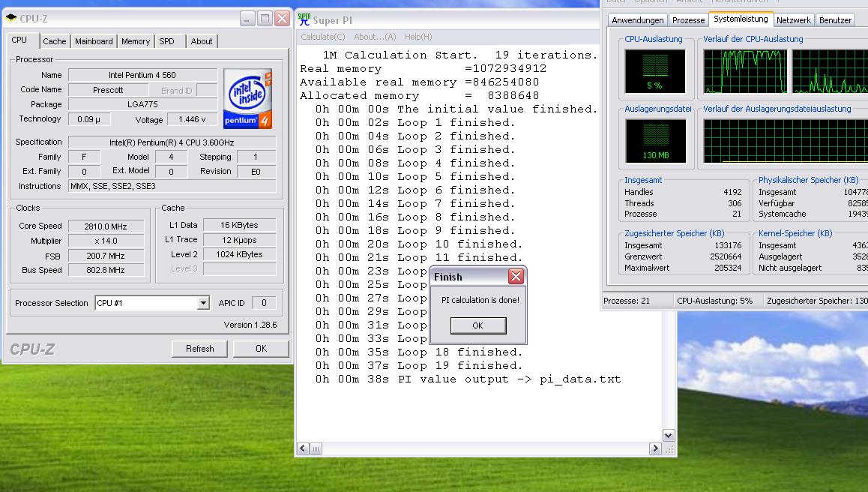Open the Prozesse tab in Task Manager
This screenshot has height=492, width=868.
point(688,20)
